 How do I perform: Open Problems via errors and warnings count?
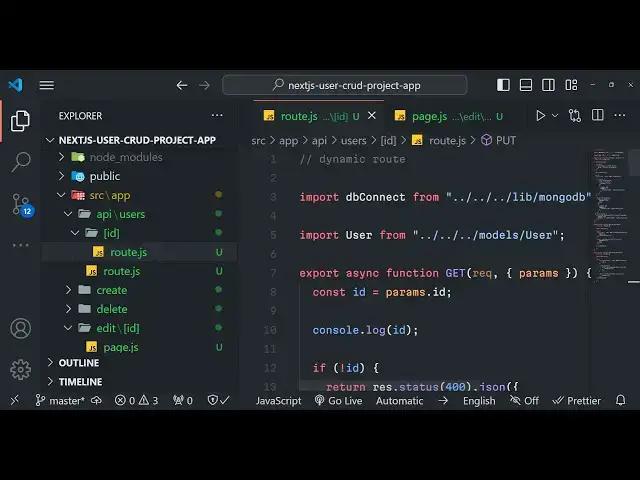pos(136,400)
